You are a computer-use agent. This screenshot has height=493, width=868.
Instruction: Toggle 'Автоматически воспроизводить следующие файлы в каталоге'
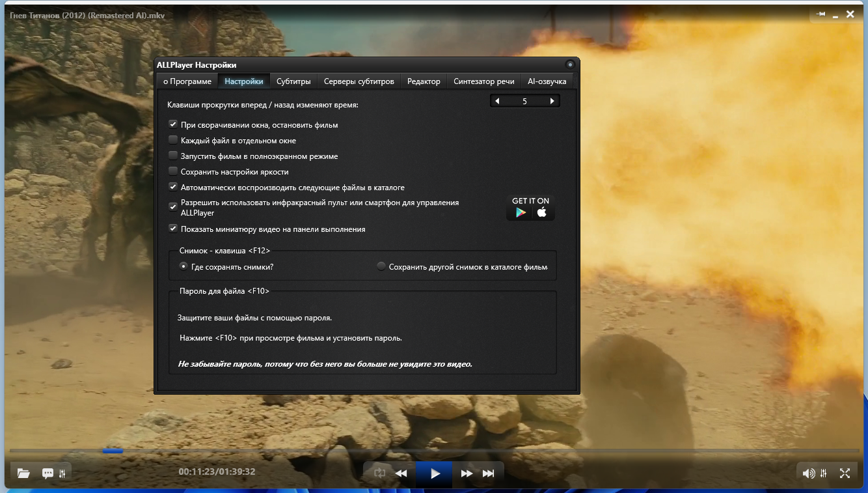(x=173, y=187)
